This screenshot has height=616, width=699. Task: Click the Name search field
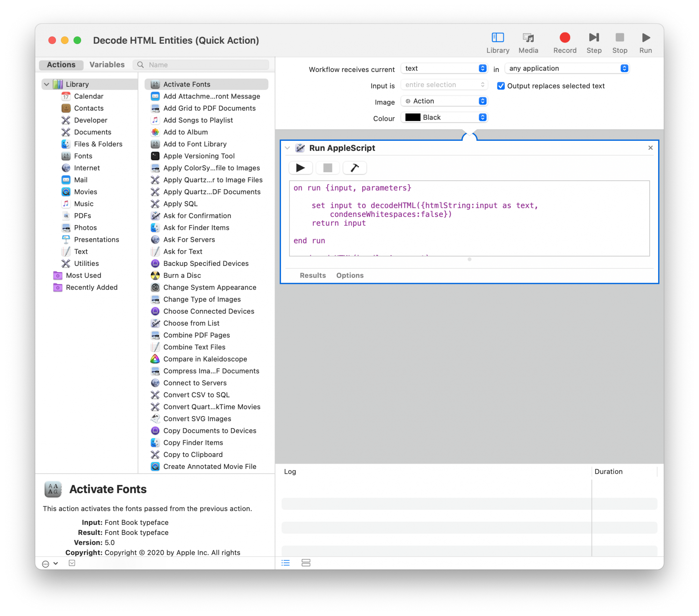click(206, 65)
